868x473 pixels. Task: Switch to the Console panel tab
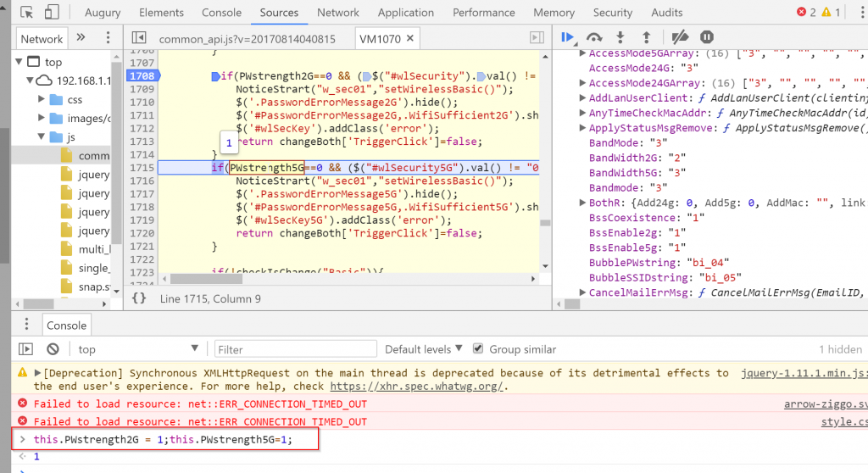point(221,12)
